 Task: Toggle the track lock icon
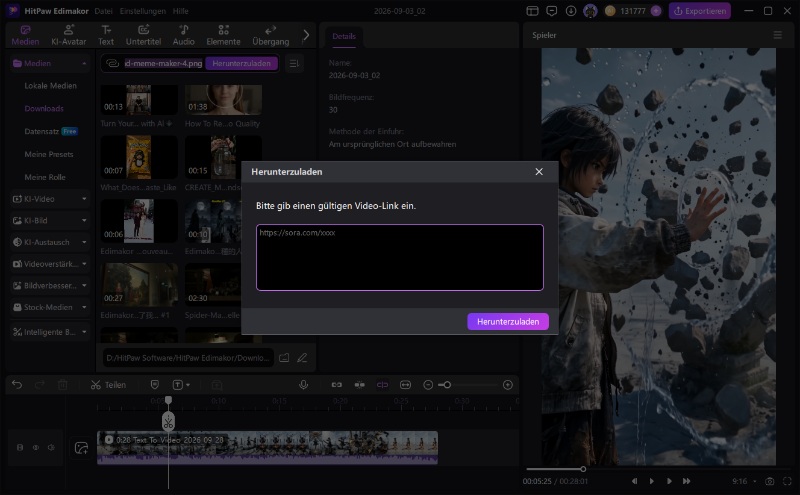[20, 448]
